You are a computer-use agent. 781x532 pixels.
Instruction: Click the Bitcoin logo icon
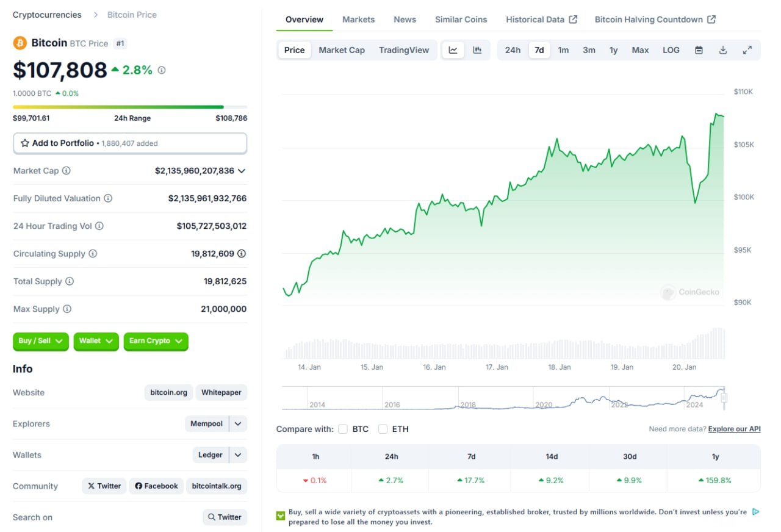coord(20,43)
